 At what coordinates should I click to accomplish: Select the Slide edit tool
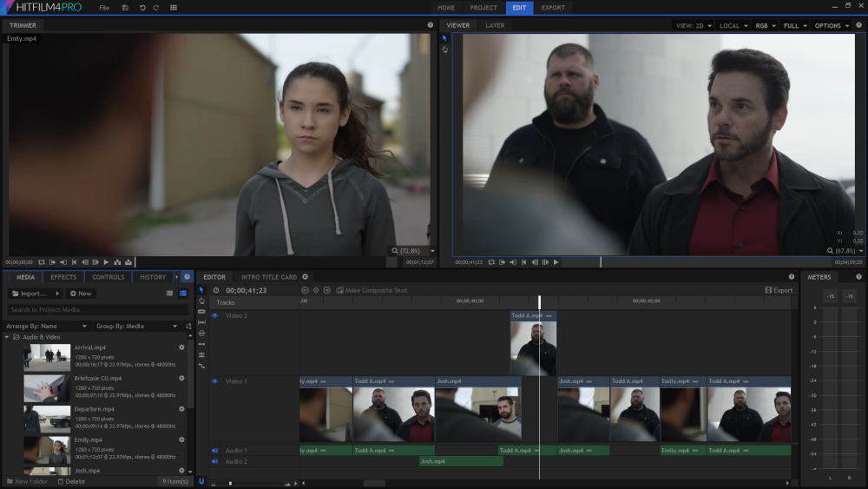tap(201, 334)
